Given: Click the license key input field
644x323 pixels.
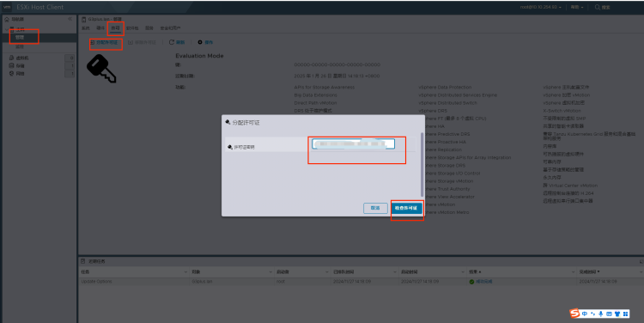Looking at the screenshot, I should [x=353, y=143].
